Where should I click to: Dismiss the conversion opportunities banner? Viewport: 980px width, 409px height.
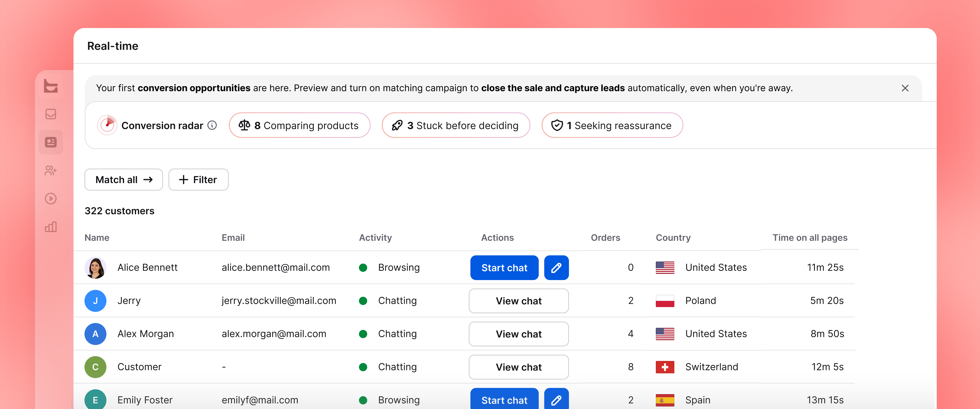pyautogui.click(x=905, y=88)
